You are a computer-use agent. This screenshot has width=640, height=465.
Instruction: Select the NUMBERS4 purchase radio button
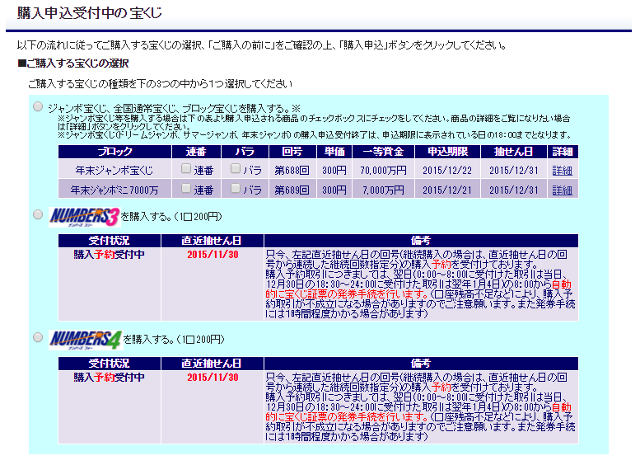point(38,338)
